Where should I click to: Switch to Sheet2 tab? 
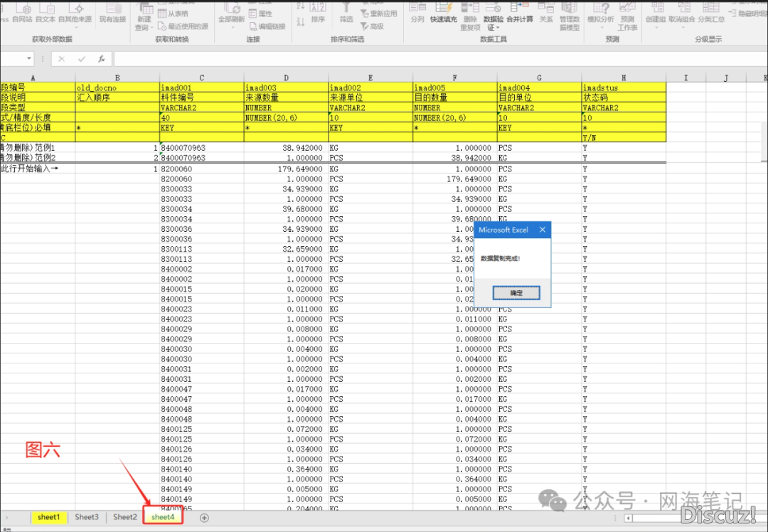pyautogui.click(x=125, y=517)
